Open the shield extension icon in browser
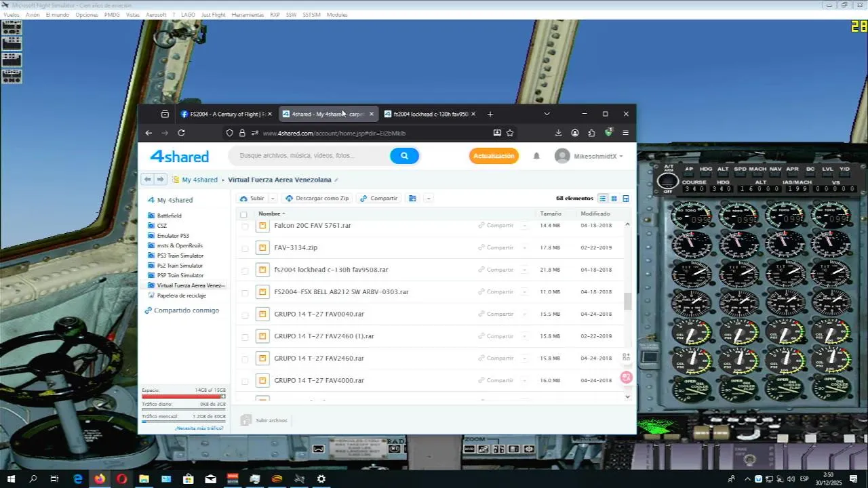This screenshot has height=488, width=868. click(609, 132)
